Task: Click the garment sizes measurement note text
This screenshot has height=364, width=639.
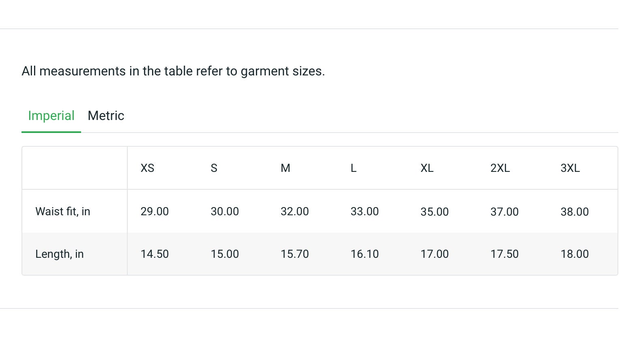Action: click(x=173, y=71)
